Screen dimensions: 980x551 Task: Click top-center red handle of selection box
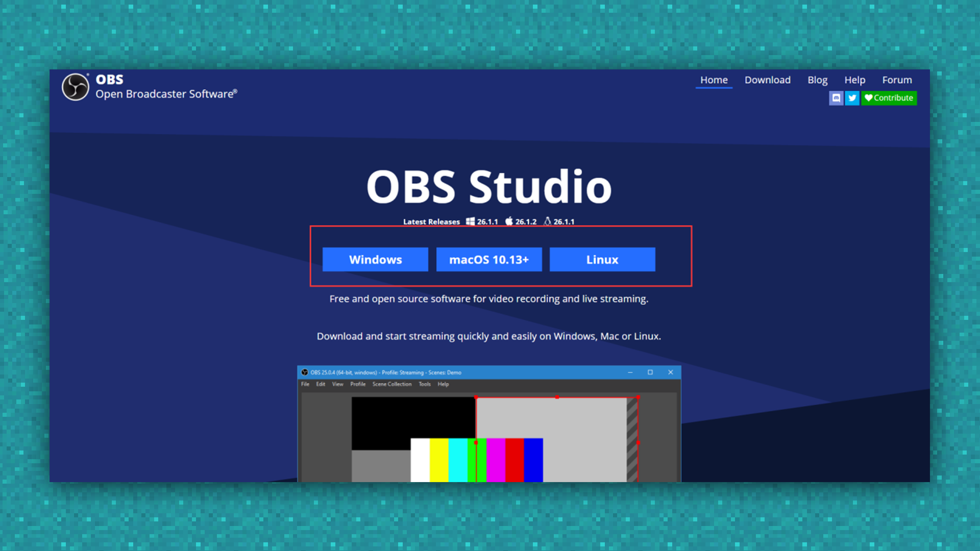[557, 397]
